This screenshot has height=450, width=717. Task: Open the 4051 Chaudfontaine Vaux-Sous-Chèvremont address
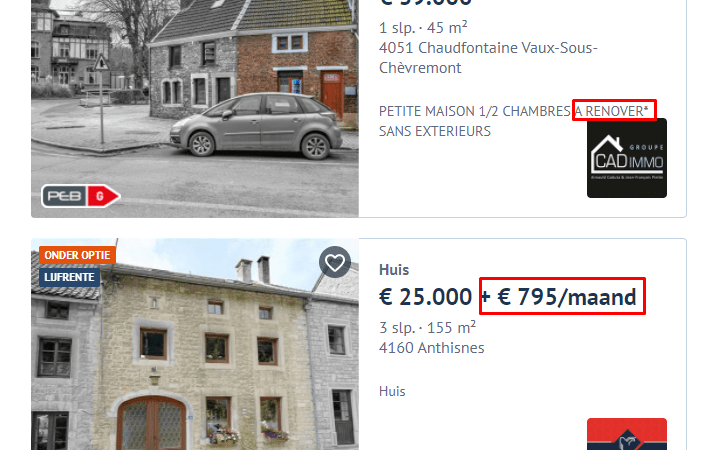point(488,58)
